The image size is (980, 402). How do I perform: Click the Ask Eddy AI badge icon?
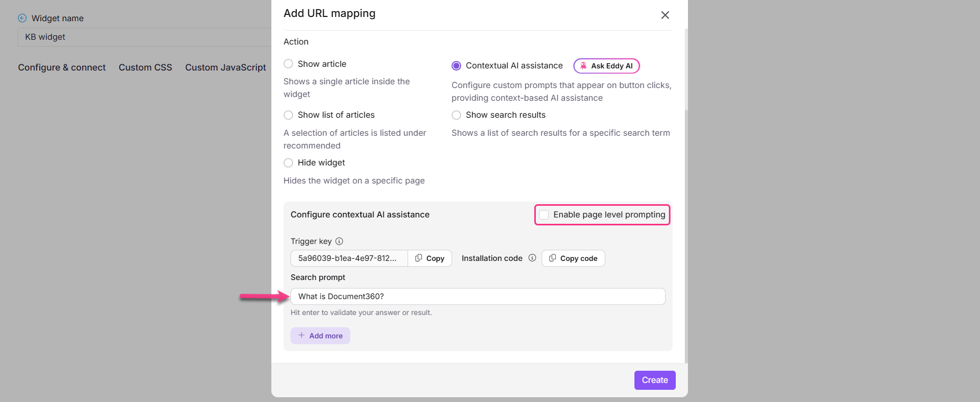[x=584, y=65]
